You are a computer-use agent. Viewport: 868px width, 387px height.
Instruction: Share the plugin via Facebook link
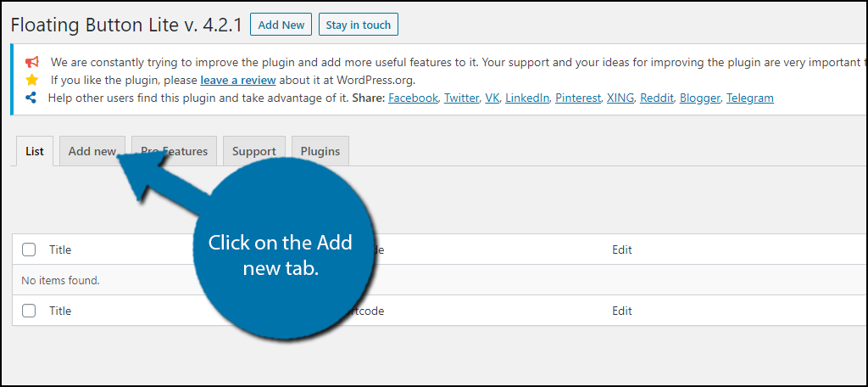[x=414, y=98]
